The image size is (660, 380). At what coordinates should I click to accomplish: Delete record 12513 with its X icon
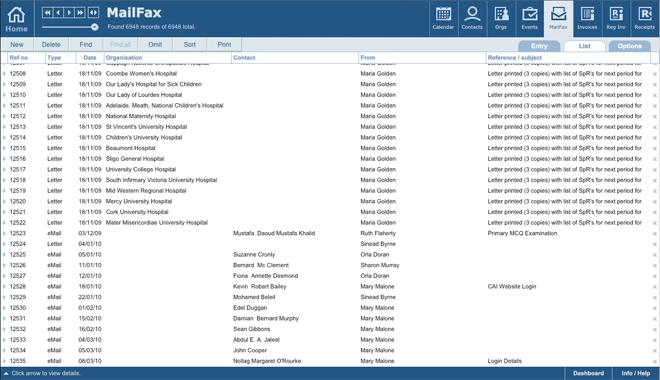(655, 127)
